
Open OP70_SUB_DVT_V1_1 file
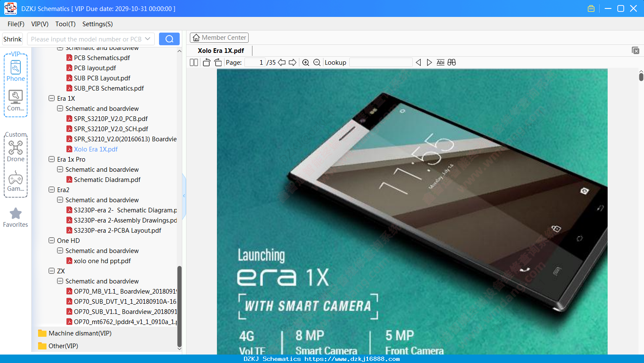(122, 302)
